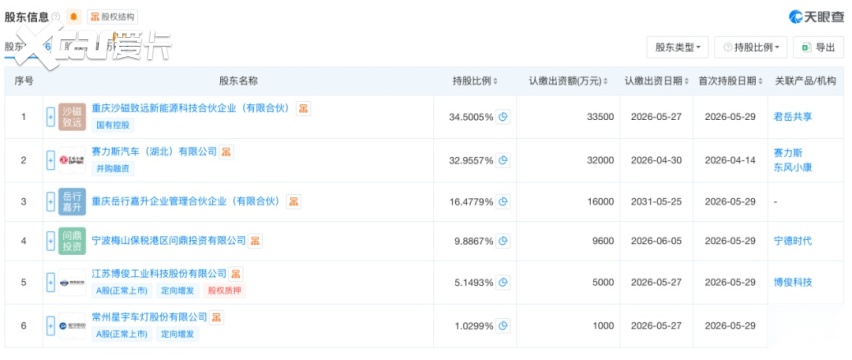Open 赛力斯汽车（湖北）有限公司 link
Image resolution: width=852 pixels, height=360 pixels.
(154, 151)
